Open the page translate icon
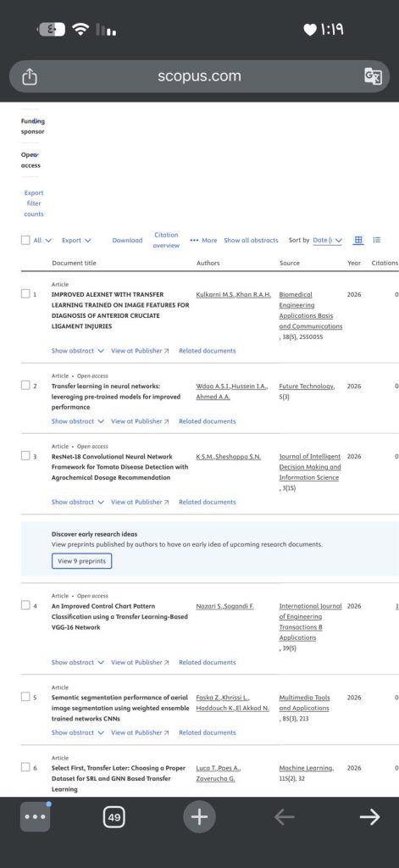The image size is (399, 868). [373, 76]
